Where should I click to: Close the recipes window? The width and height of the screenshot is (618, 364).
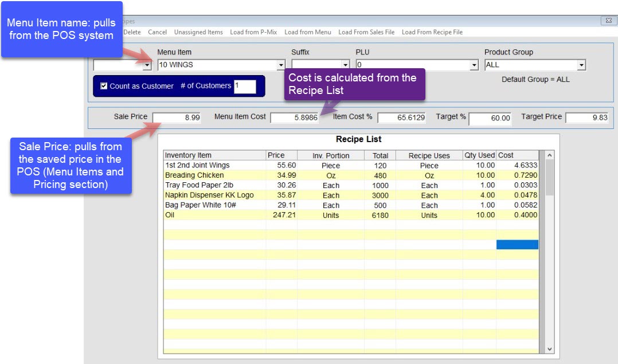[608, 21]
